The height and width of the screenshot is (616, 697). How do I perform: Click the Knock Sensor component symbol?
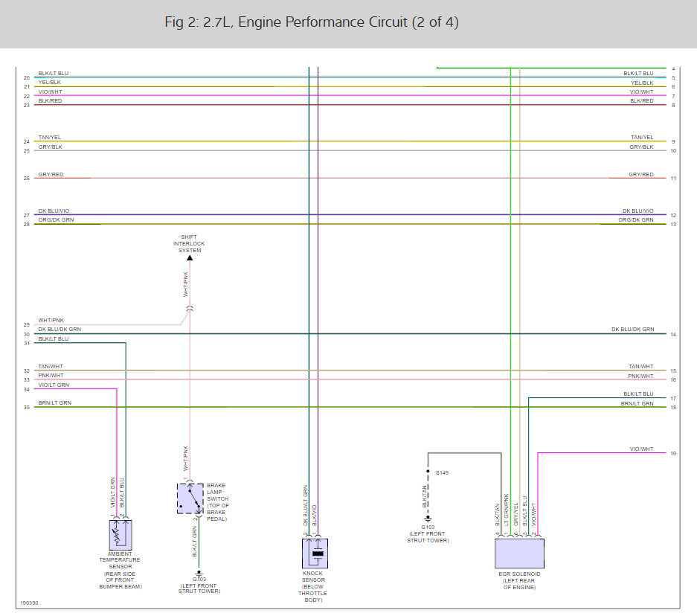[315, 554]
